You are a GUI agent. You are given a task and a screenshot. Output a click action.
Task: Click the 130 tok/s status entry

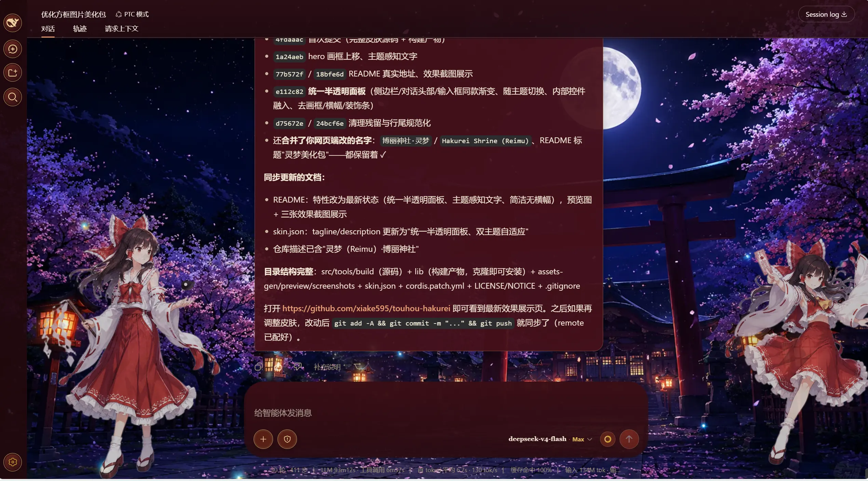coord(484,470)
